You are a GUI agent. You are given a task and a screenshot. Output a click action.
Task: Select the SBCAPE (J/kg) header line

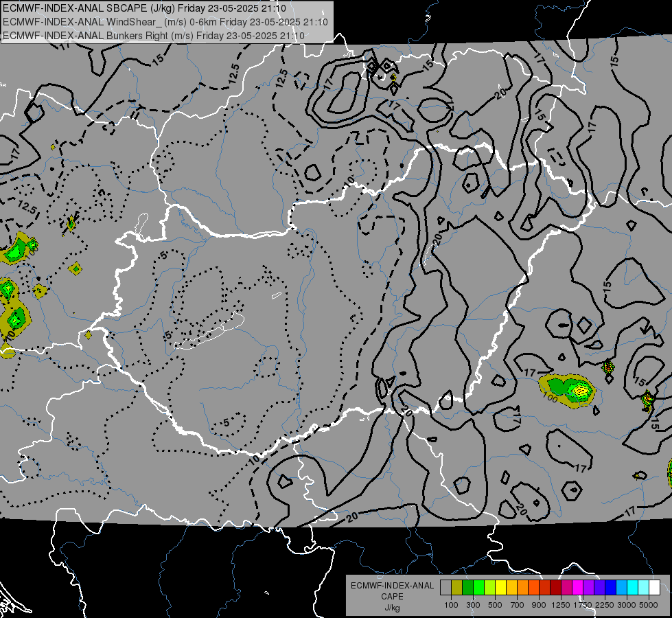click(x=144, y=8)
